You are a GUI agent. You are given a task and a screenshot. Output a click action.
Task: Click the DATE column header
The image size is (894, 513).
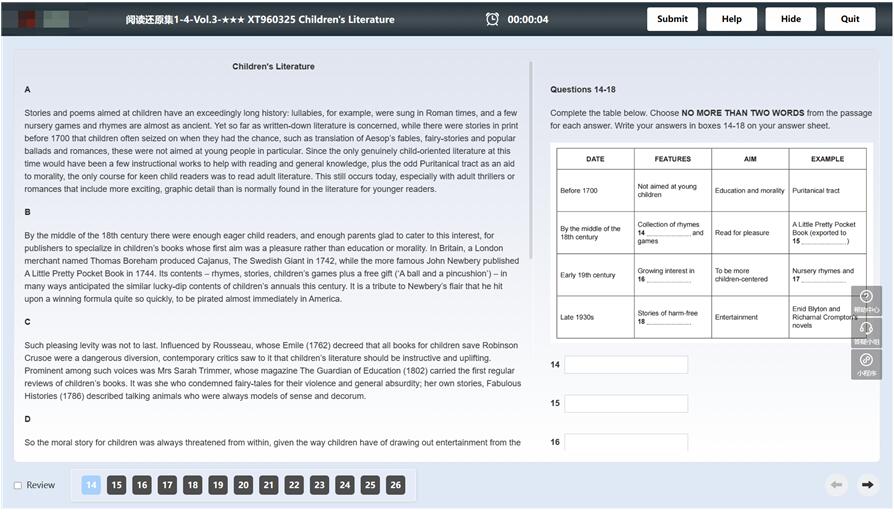[595, 159]
